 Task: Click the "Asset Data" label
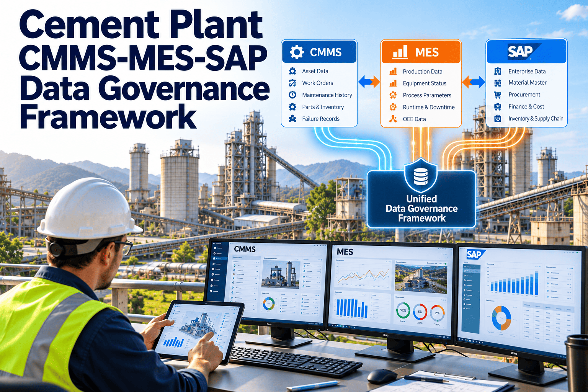[315, 71]
